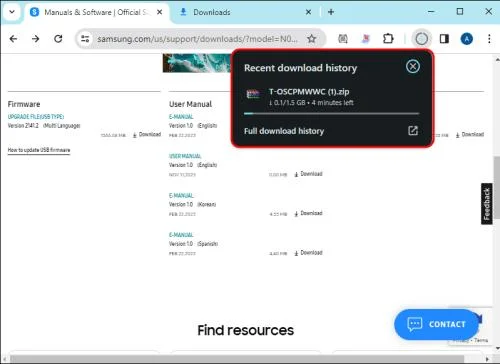Toggle the browser side panel
500x364 pixels.
444,39
